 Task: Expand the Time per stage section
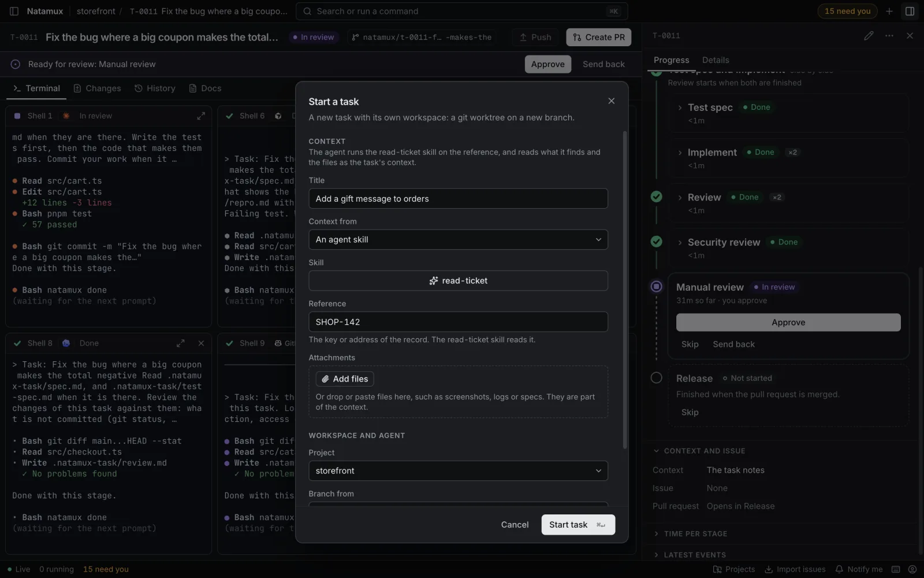point(690,534)
